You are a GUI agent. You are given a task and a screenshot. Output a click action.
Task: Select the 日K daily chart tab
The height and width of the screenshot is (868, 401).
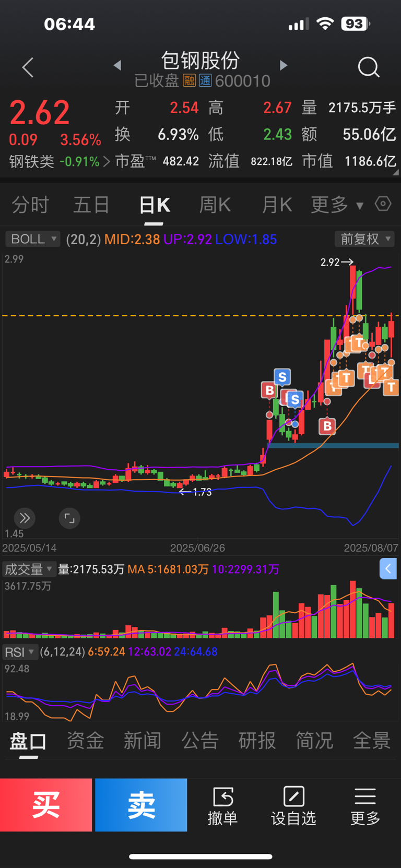tap(155, 205)
